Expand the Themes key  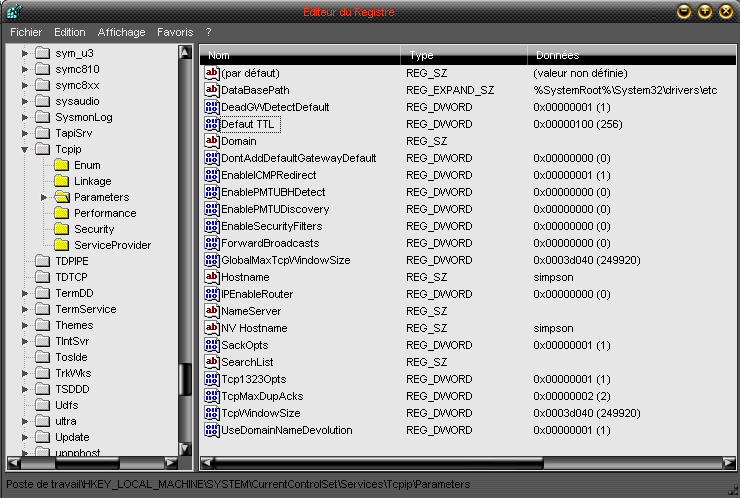(x=25, y=325)
